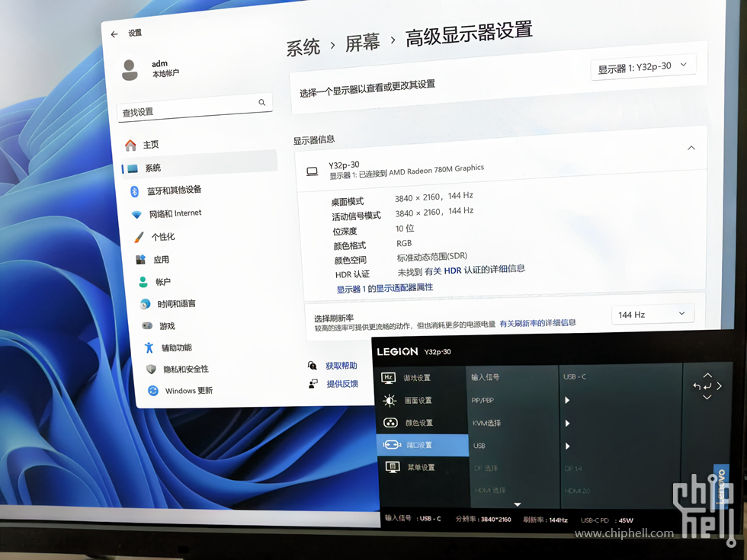Viewport: 747px width, 560px height.
Task: Click the 获取帮助 headset icon
Action: [312, 366]
